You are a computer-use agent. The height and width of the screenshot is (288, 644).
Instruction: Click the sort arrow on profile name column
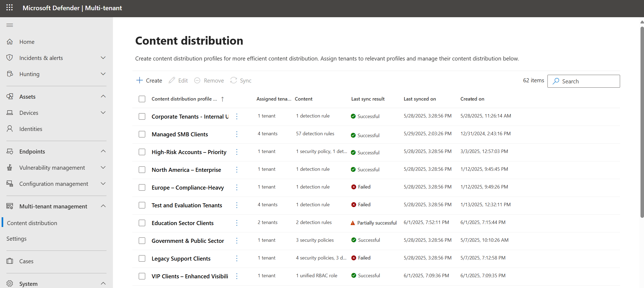(x=222, y=99)
